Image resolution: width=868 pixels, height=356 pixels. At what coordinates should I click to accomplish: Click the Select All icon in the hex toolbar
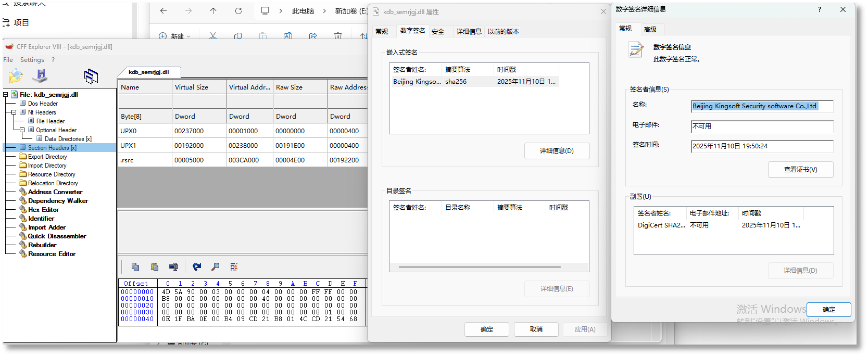pyautogui.click(x=173, y=267)
